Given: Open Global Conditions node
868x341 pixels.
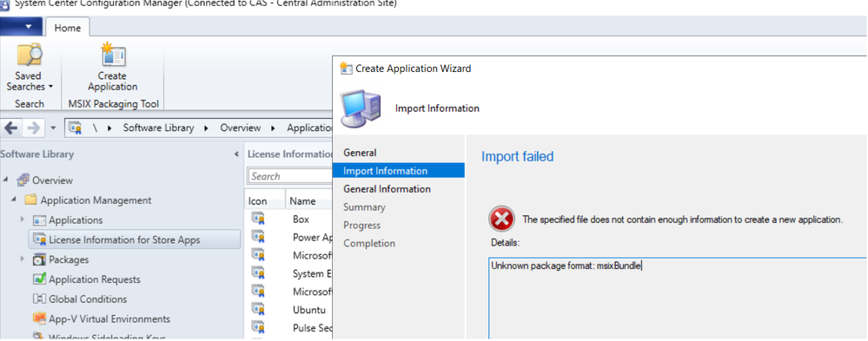Looking at the screenshot, I should pyautogui.click(x=88, y=299).
